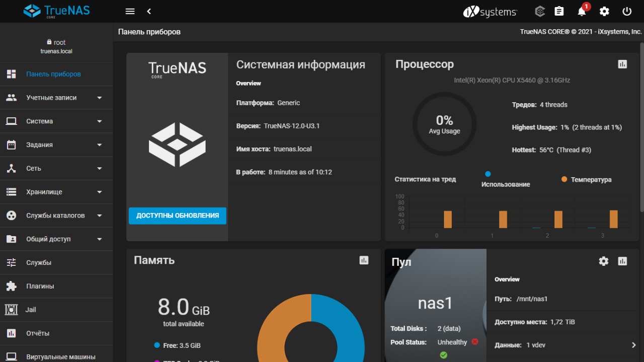Expand the Система dropdown arrow
This screenshot has height=362, width=644.
pos(99,121)
